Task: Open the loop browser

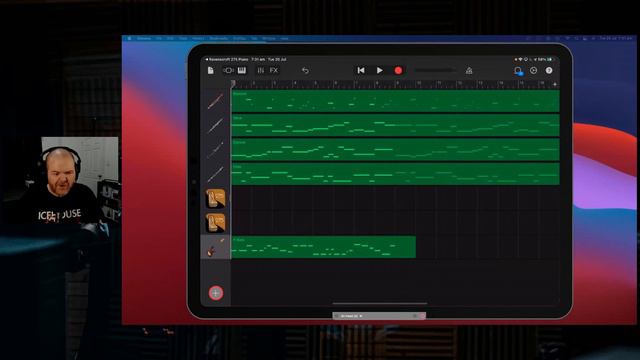Action: tap(518, 71)
